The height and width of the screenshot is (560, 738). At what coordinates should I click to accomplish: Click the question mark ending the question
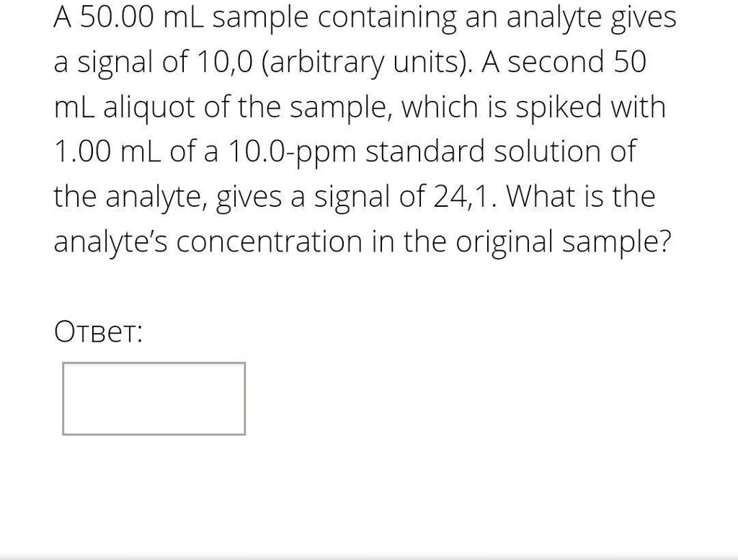667,241
